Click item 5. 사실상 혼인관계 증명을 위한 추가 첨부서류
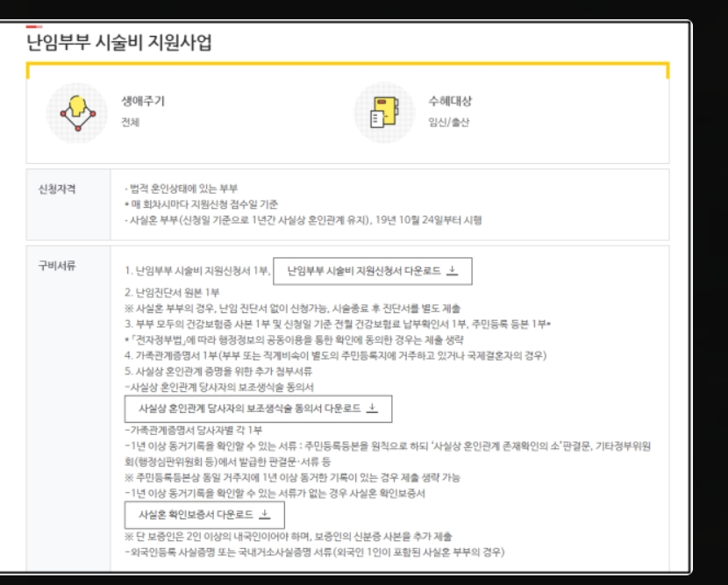 218,371
